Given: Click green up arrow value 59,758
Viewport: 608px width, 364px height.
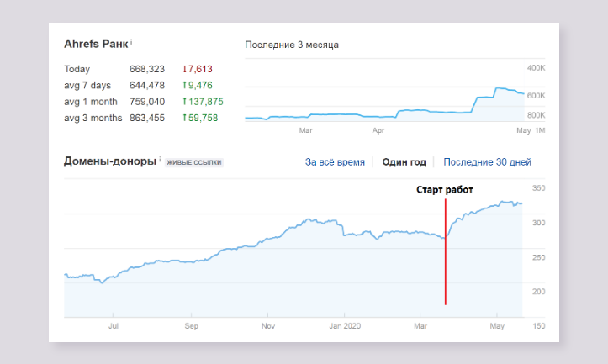Looking at the screenshot, I should tap(202, 118).
